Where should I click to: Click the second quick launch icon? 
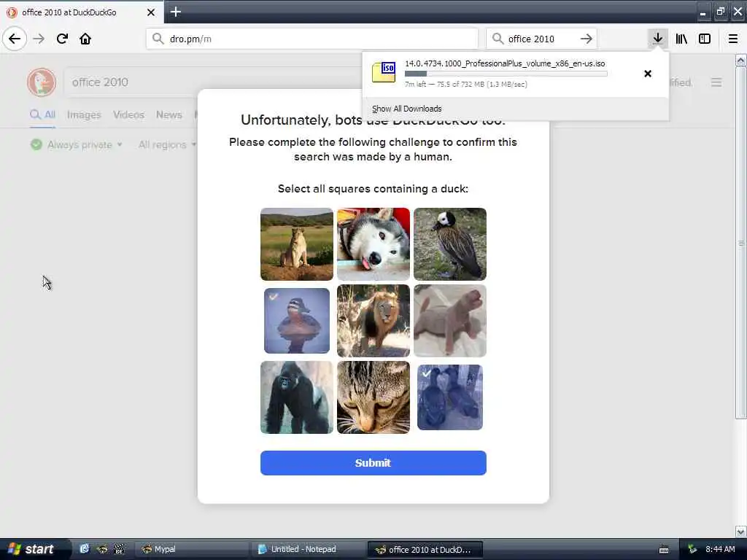coord(102,549)
